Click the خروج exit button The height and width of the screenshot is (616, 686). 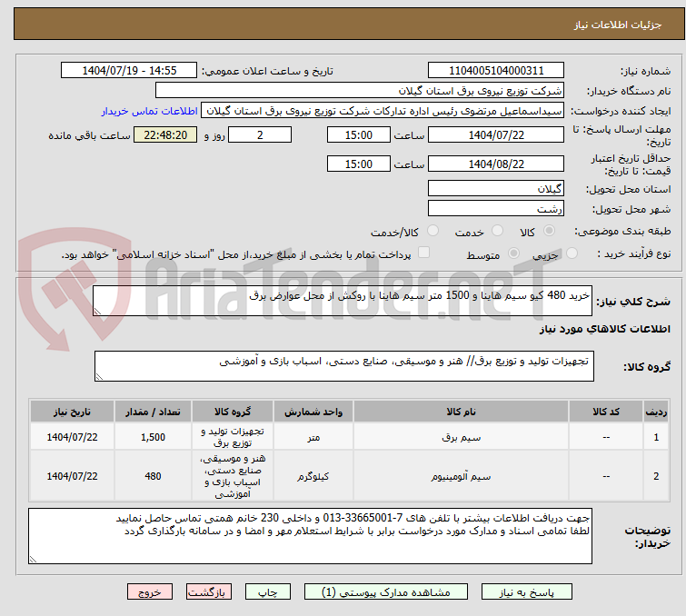(x=150, y=592)
